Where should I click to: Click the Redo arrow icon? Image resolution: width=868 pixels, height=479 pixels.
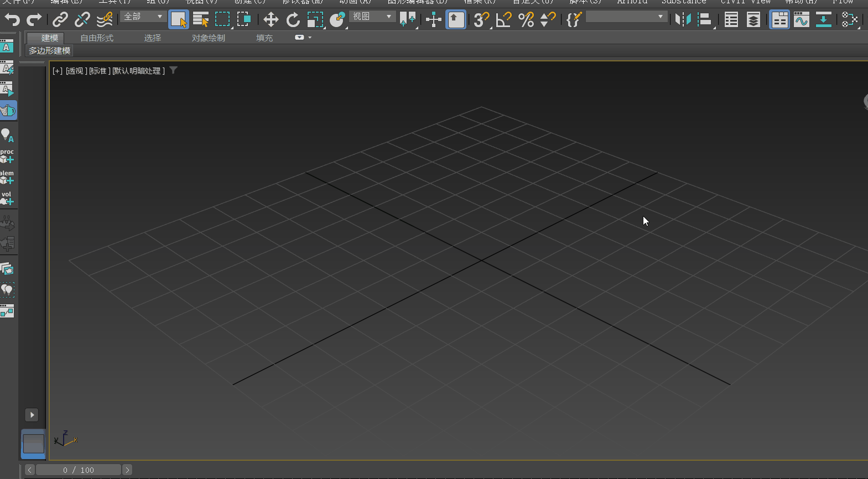[34, 20]
